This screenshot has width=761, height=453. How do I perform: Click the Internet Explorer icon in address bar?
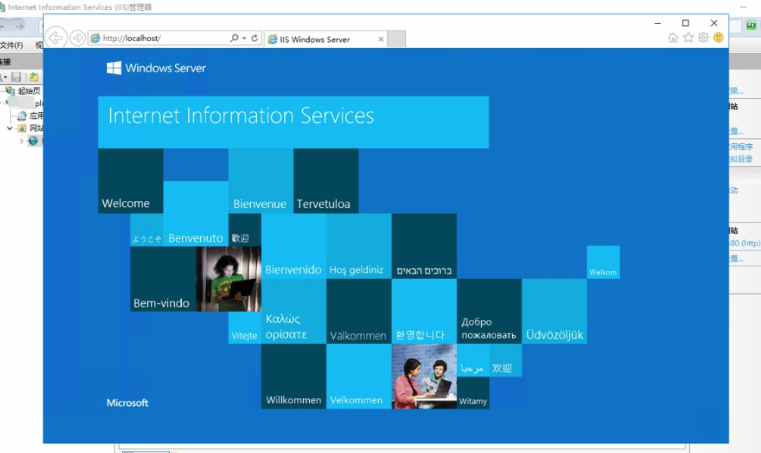click(x=96, y=38)
